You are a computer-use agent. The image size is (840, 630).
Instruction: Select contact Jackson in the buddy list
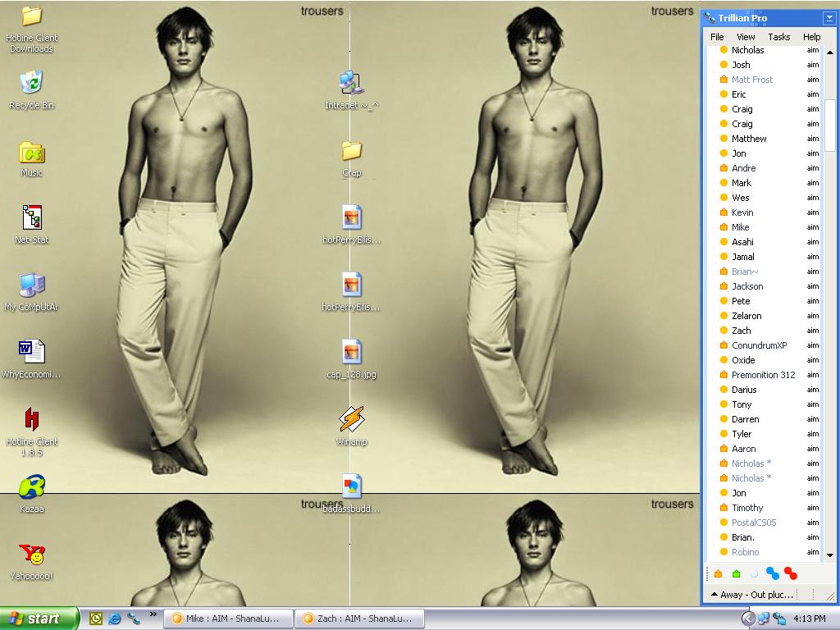click(763, 286)
